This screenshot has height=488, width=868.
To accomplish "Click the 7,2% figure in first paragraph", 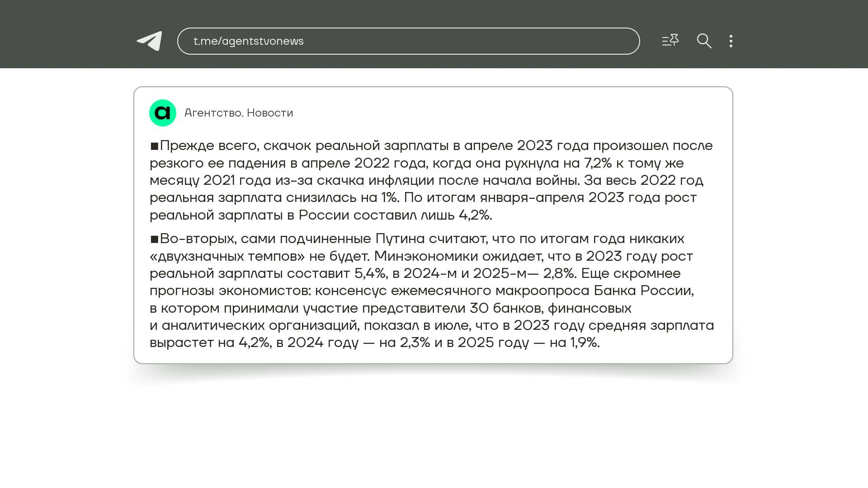I will coord(598,163).
